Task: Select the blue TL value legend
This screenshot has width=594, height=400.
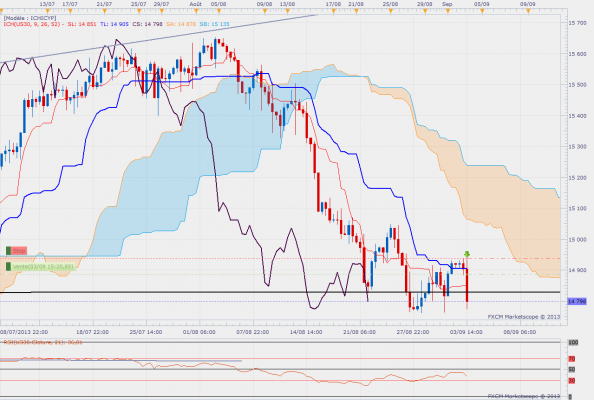Action: tap(114, 24)
